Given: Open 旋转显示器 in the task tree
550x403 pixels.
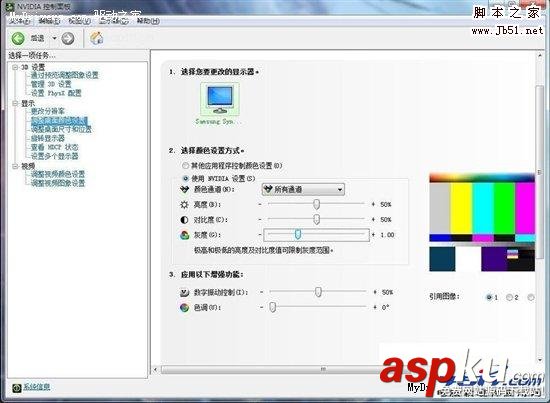Looking at the screenshot, I should [x=48, y=138].
